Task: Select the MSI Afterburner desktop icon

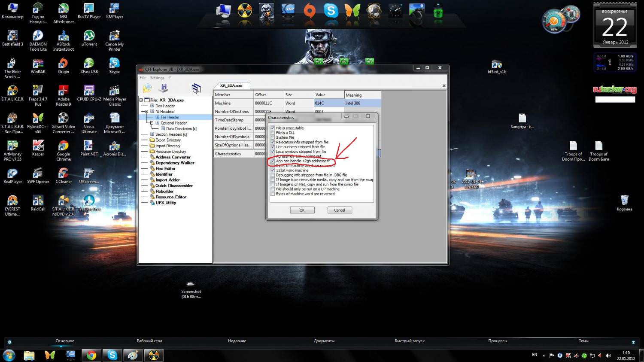Action: 64,13
